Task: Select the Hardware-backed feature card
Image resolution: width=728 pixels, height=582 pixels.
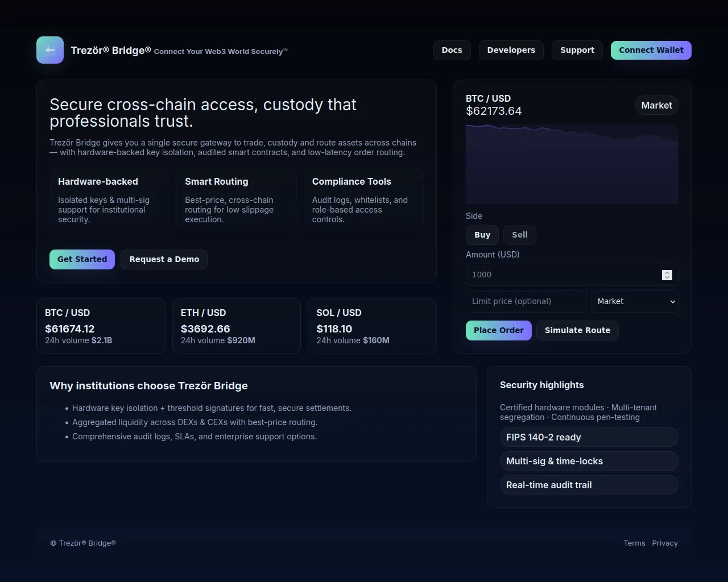Action: 109,203
